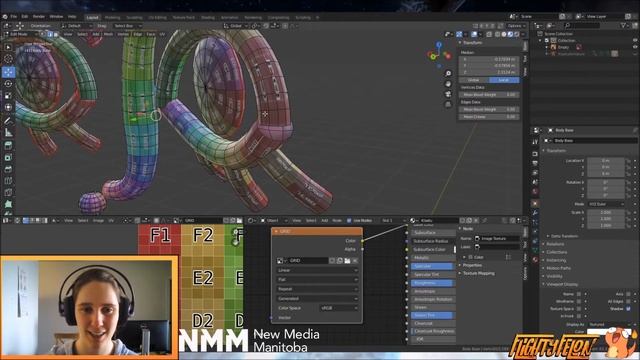Open image file folder icon in GRID node
This screenshot has width=640, height=360.
coord(347,260)
